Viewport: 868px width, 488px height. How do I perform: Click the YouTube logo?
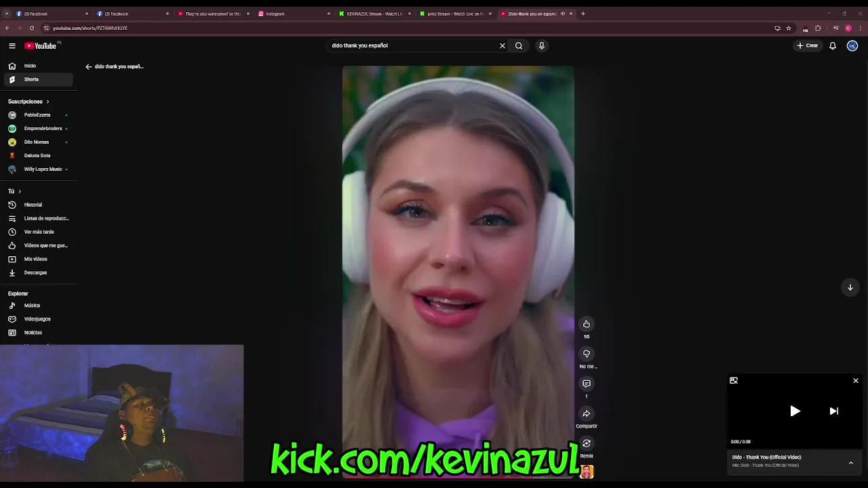(41, 45)
